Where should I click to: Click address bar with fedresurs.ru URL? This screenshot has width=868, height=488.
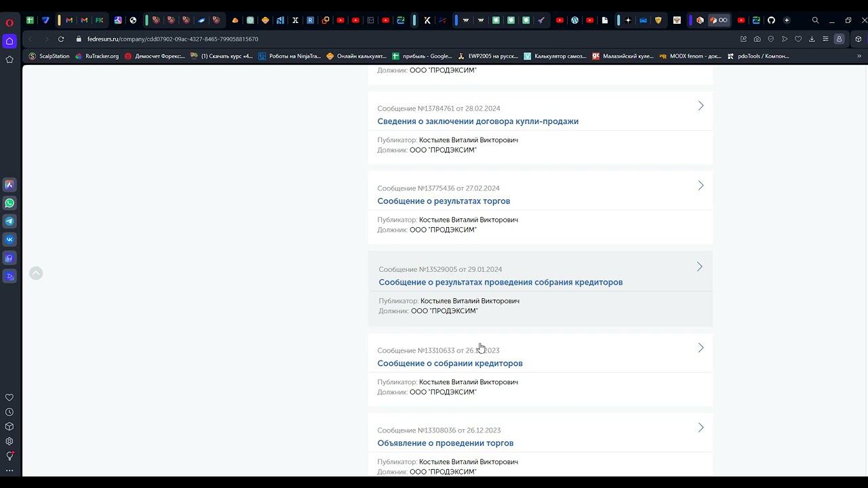(x=172, y=39)
